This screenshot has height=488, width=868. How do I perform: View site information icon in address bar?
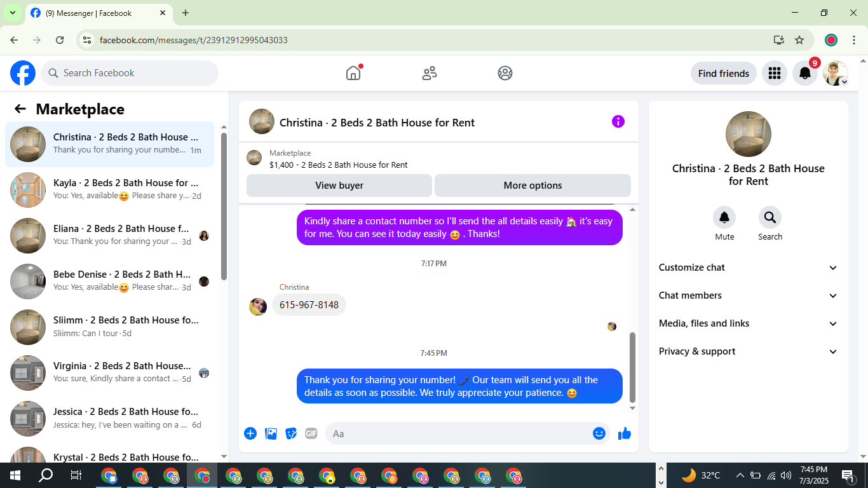(88, 40)
